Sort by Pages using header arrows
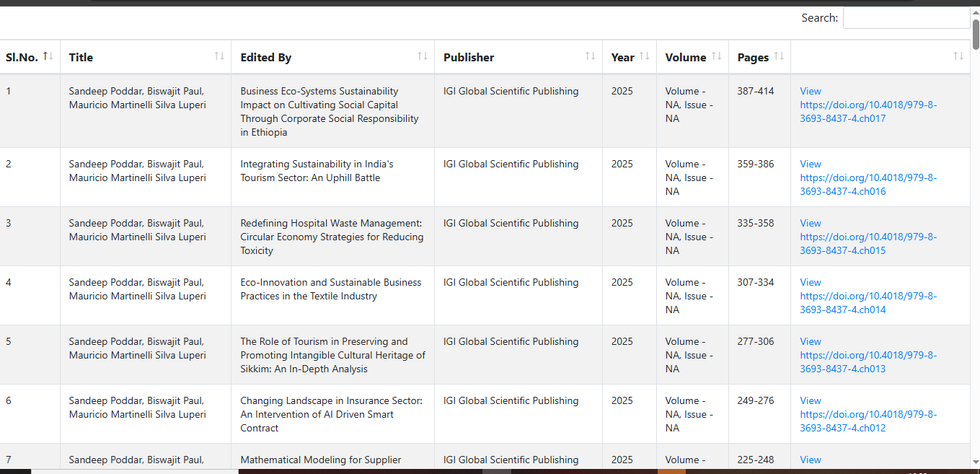Viewport: 980px width, 474px height. [x=779, y=56]
